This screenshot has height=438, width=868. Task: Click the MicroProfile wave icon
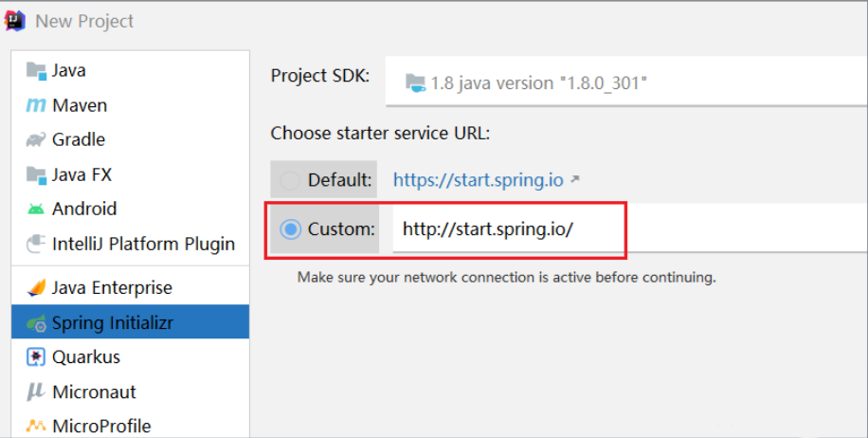tap(36, 426)
